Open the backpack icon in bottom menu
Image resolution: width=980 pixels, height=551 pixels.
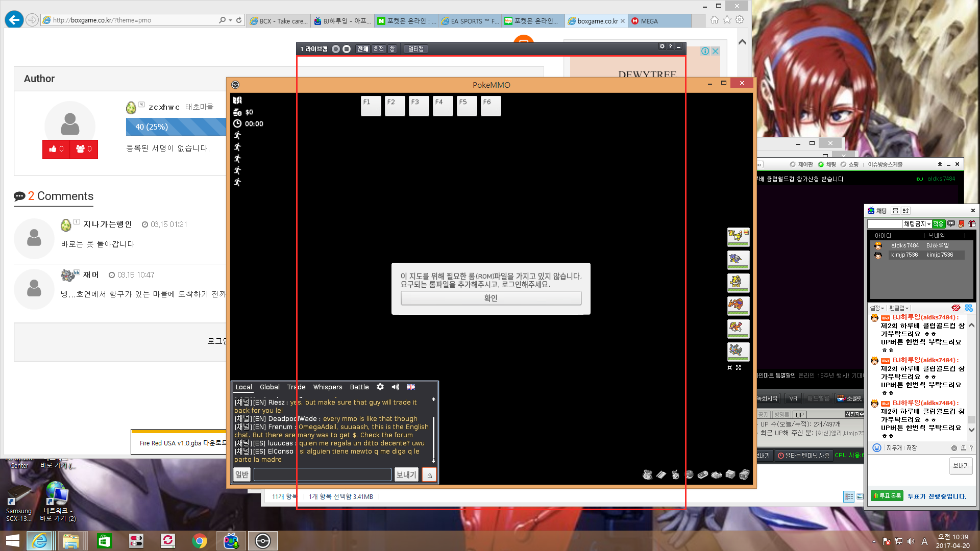(647, 475)
